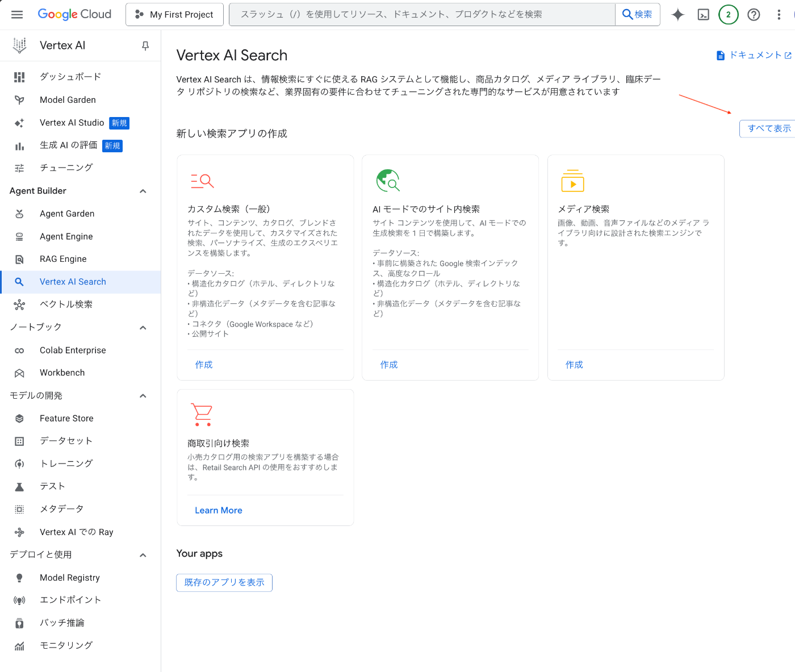
Task: Open the help question mark icon
Action: point(754,15)
